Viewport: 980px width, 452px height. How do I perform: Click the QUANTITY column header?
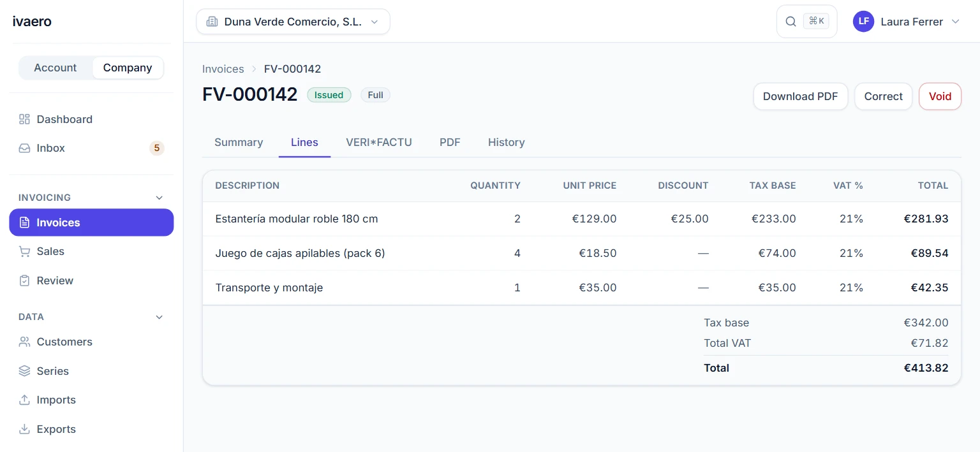[496, 186]
